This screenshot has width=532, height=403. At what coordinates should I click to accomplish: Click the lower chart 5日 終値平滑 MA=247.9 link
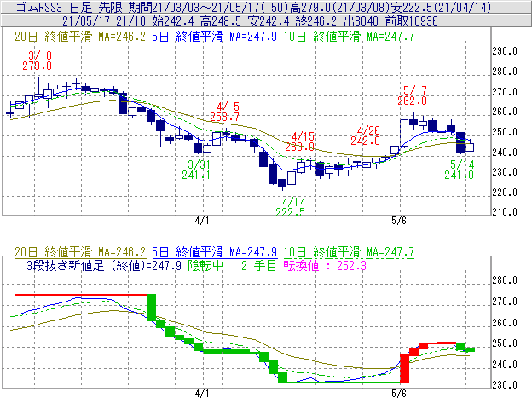(215, 252)
